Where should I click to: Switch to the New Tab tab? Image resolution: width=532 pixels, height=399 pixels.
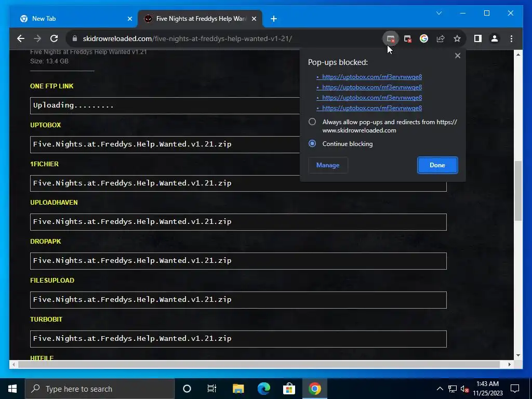coord(74,19)
